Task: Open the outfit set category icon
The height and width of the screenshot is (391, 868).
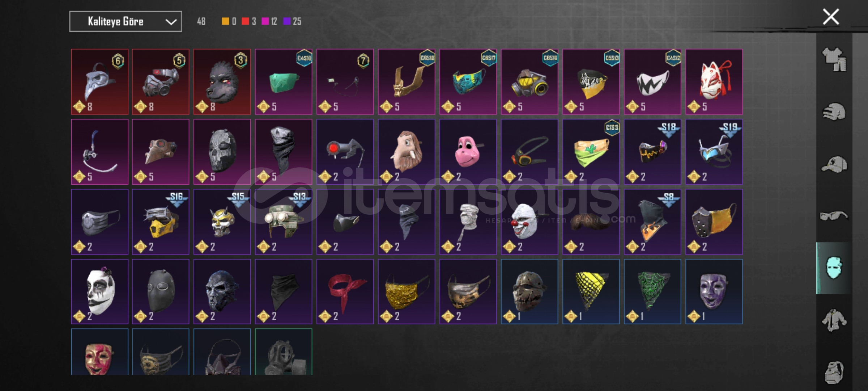Action: click(834, 59)
